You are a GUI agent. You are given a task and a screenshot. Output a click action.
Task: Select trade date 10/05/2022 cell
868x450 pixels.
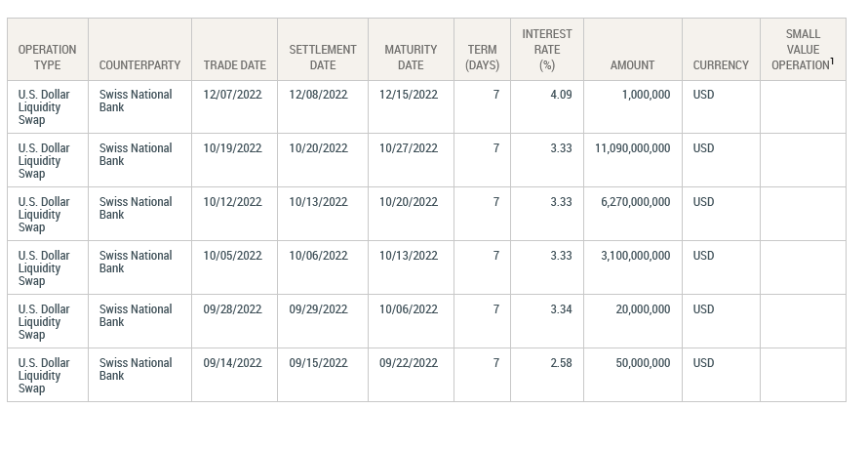click(235, 267)
